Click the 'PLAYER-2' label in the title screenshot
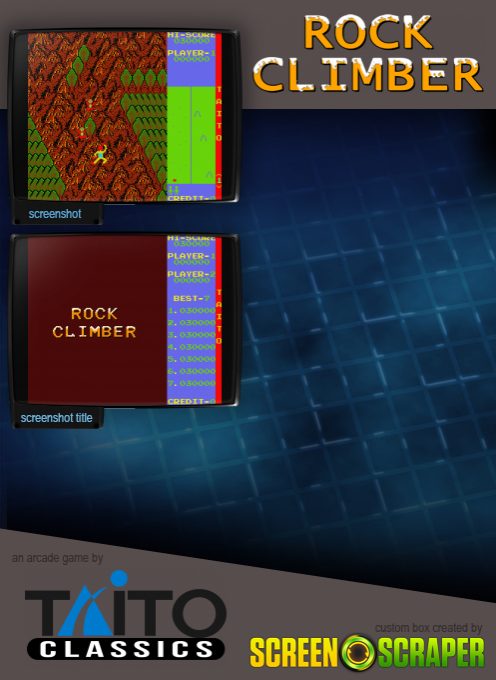Viewport: 496px width, 680px height. point(191,274)
